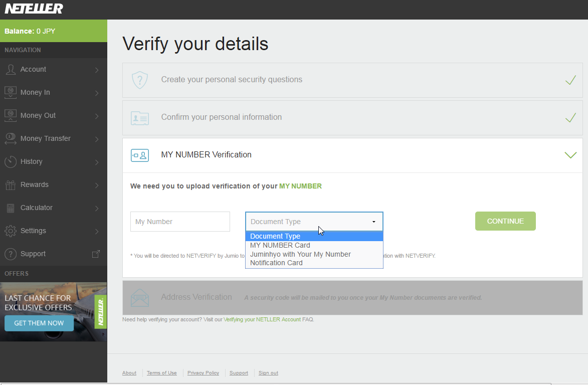Open the Document Type dropdown arrow

pyautogui.click(x=373, y=222)
